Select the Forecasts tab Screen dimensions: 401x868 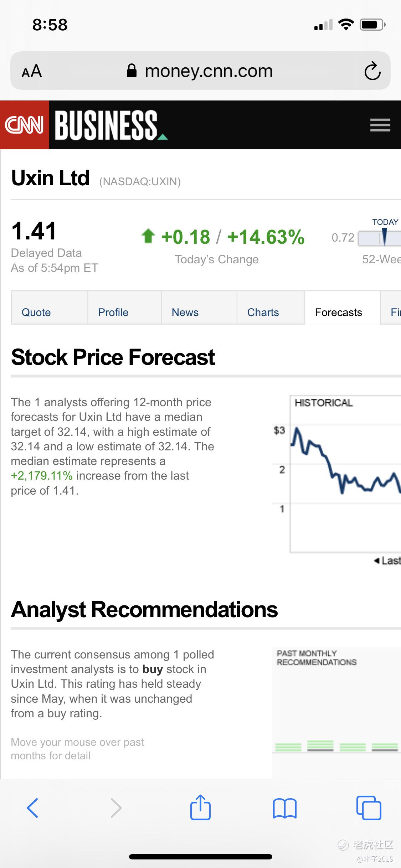click(x=339, y=312)
